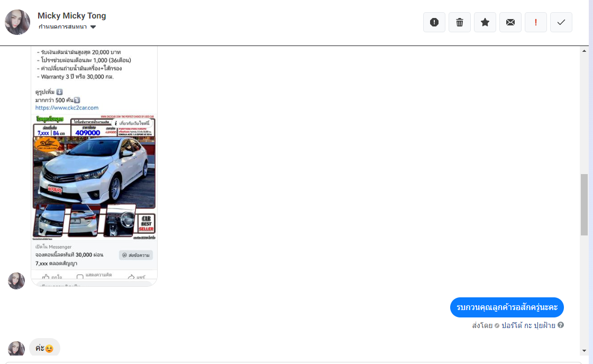Click chat scrollbar up arrow

pyautogui.click(x=585, y=51)
